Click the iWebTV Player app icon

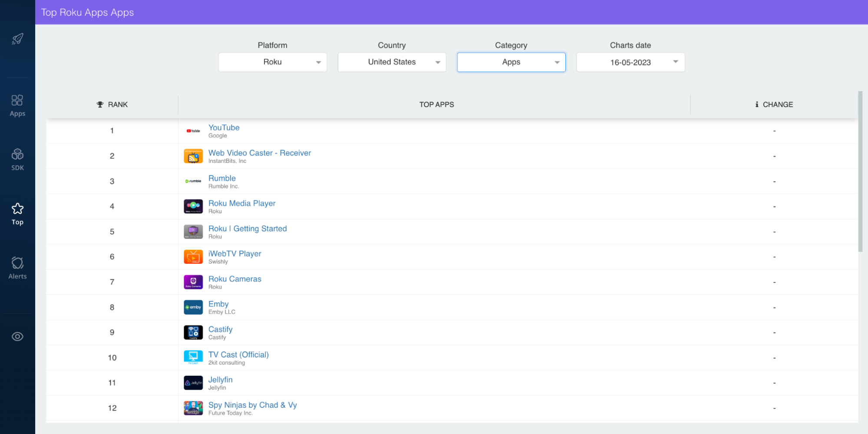coord(193,257)
